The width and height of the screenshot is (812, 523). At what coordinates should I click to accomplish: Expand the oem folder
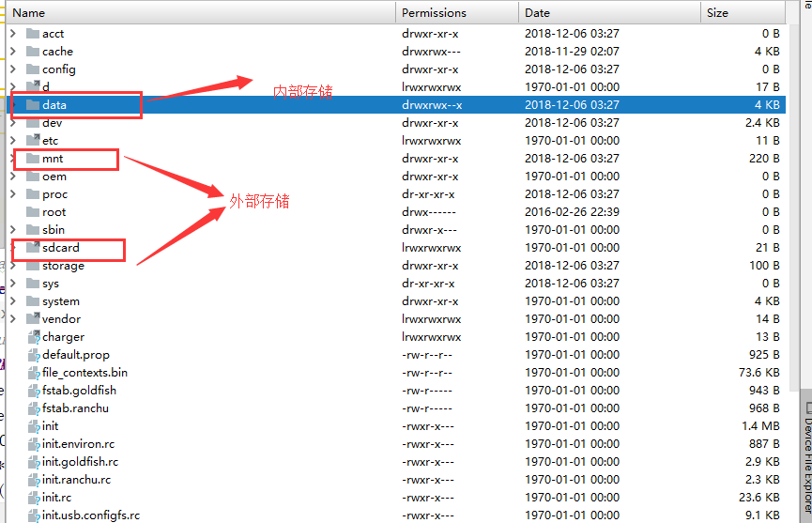13,177
